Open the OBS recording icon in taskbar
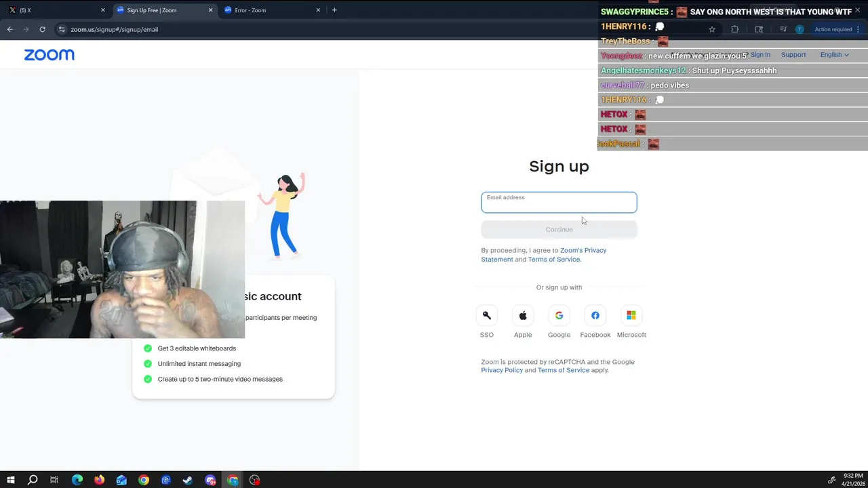This screenshot has height=488, width=868. (254, 480)
